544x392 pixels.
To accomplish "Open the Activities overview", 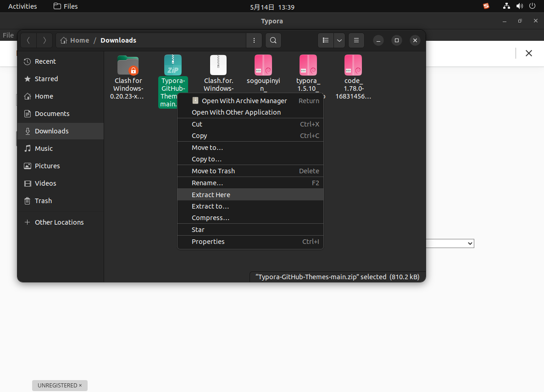I will point(22,6).
